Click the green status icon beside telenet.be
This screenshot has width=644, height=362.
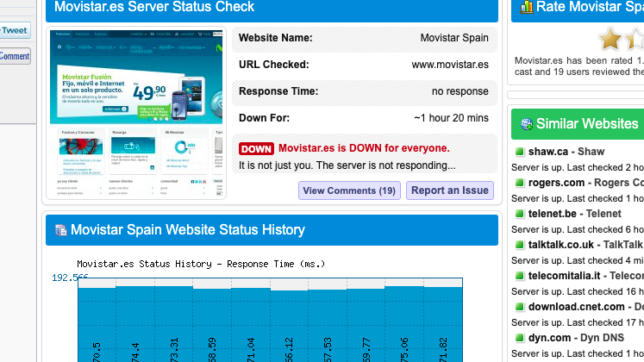520,214
